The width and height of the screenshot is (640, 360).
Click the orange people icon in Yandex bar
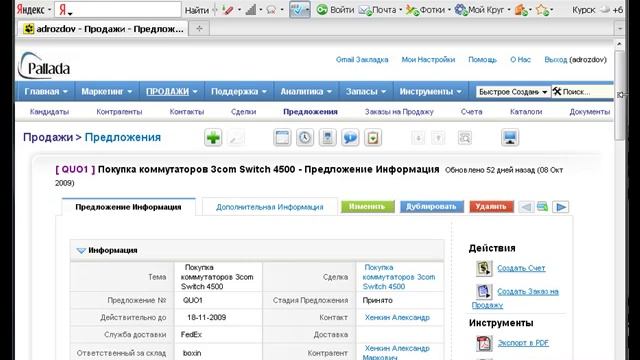[x=521, y=10]
